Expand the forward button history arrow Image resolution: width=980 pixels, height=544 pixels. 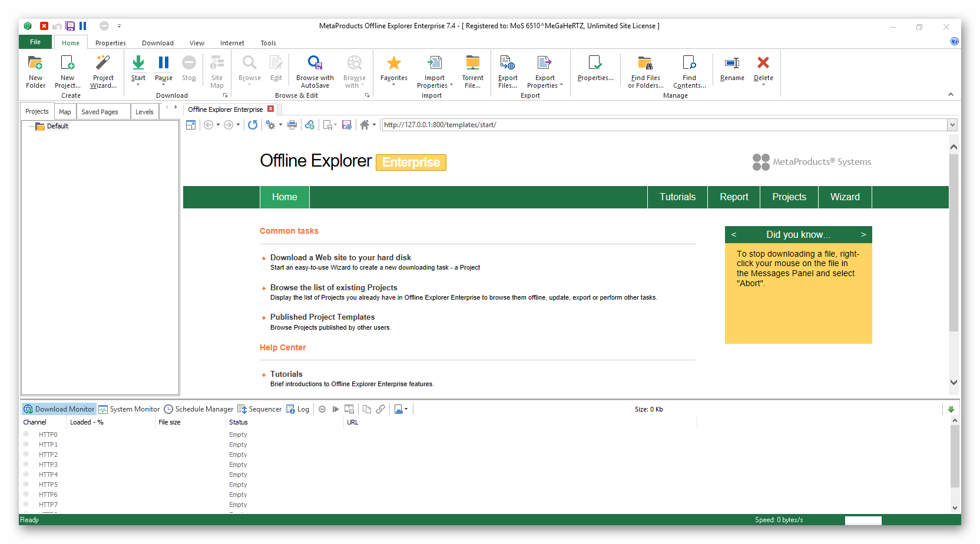[x=238, y=125]
